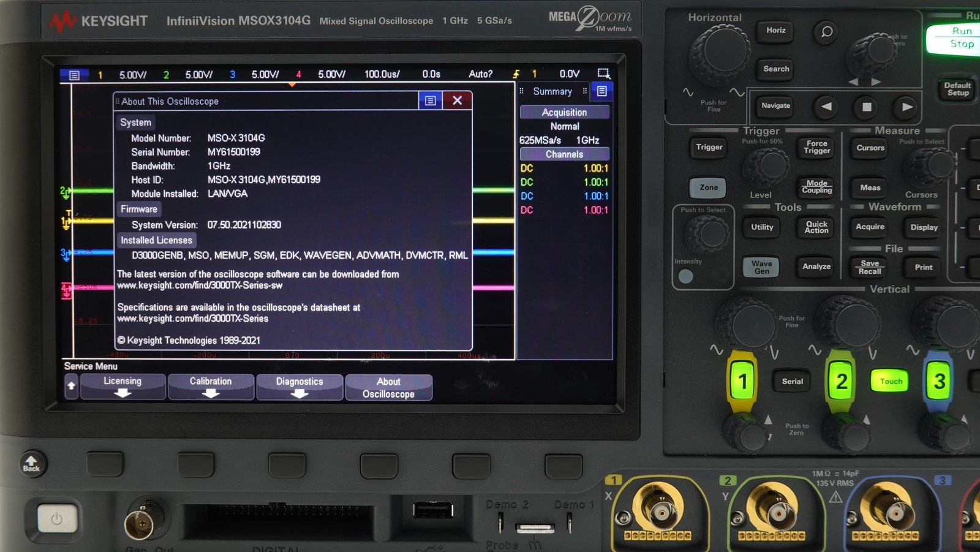Viewport: 980px width, 552px height.
Task: Tap the Analyze button
Action: [x=816, y=267]
